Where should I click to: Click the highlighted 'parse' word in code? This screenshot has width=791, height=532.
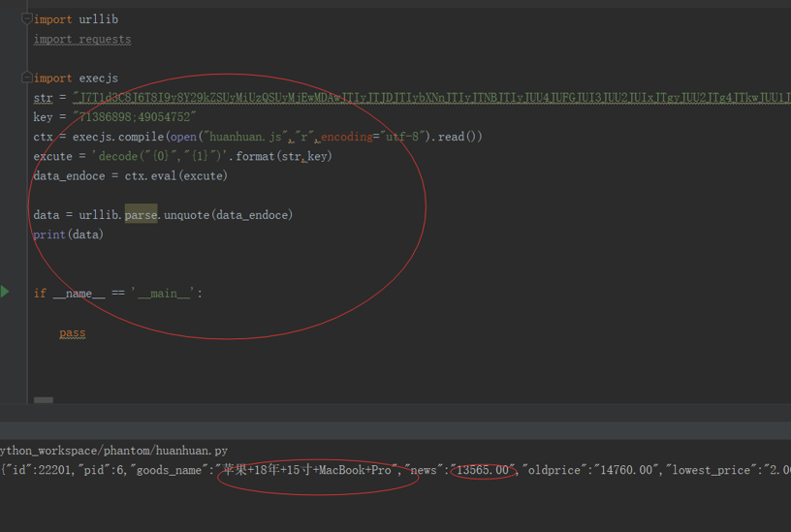pos(141,214)
